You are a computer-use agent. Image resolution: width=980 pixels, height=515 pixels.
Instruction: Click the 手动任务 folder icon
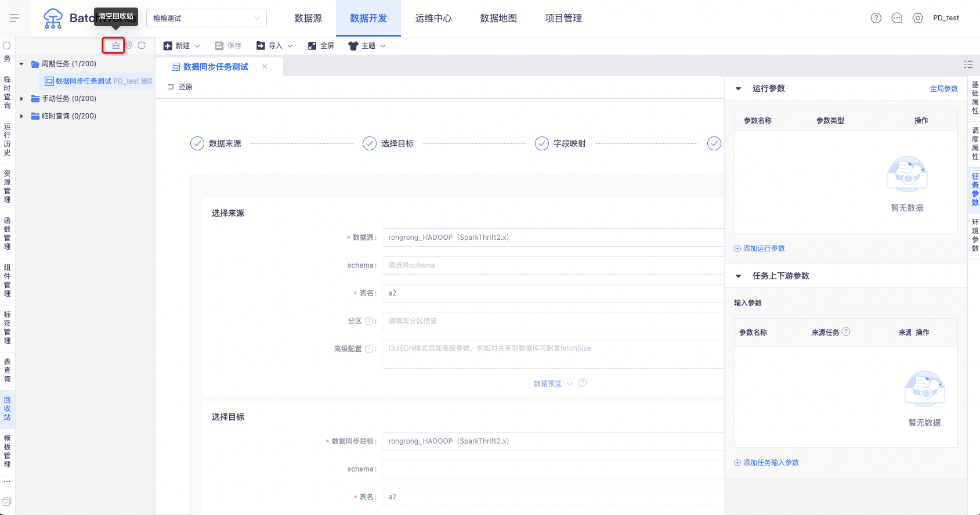[x=35, y=99]
